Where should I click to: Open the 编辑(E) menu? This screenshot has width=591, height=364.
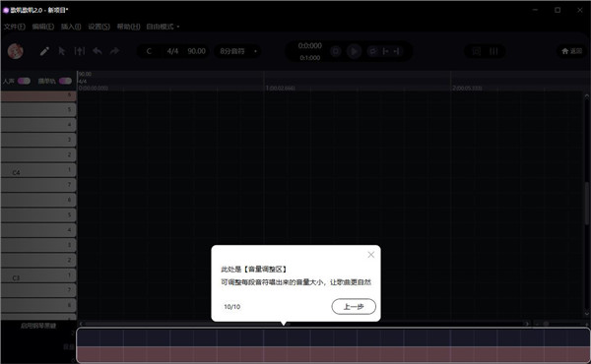coord(43,27)
